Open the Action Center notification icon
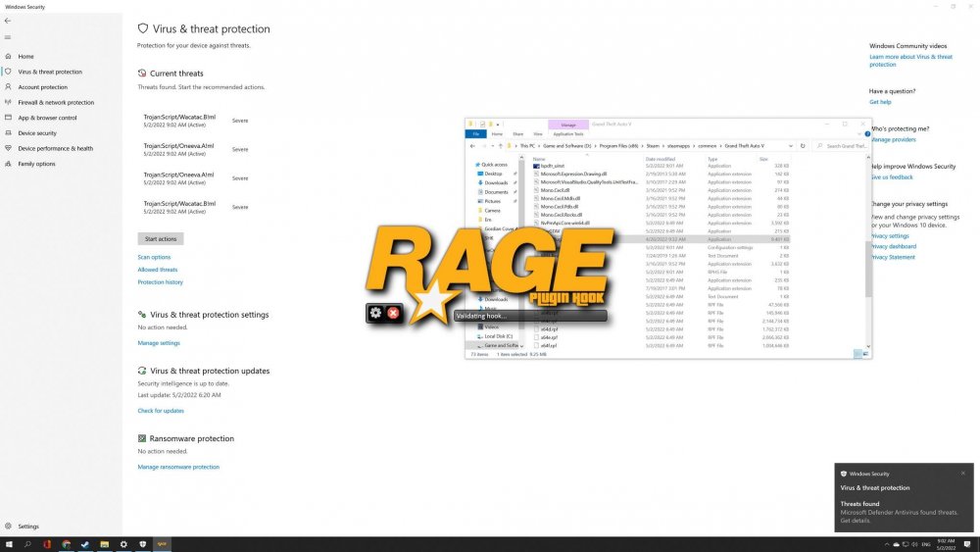Screen dimensions: 980x552 coord(967,544)
